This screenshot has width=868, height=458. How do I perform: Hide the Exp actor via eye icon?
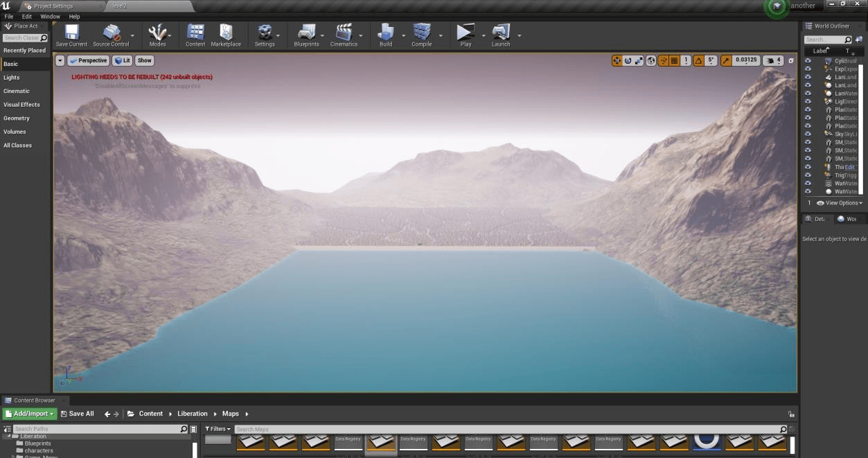808,69
